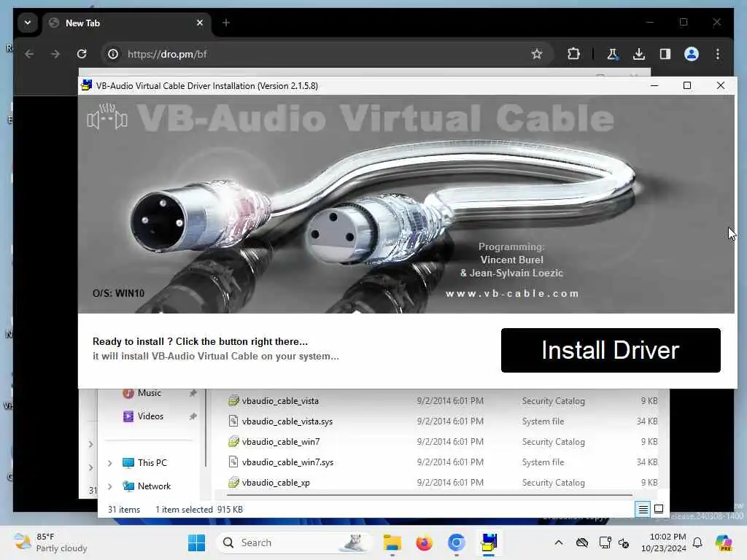
Task: Unpin Music using its pin icon
Action: (x=193, y=393)
